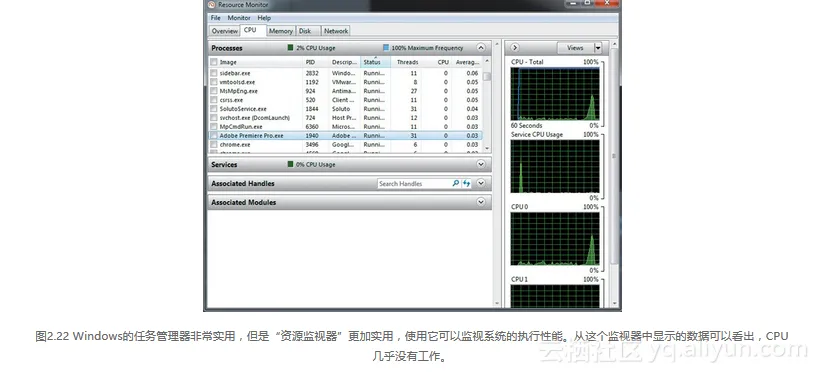Image resolution: width=819 pixels, height=374 pixels.
Task: Expand the Associated Modules section chevron
Action: point(481,202)
